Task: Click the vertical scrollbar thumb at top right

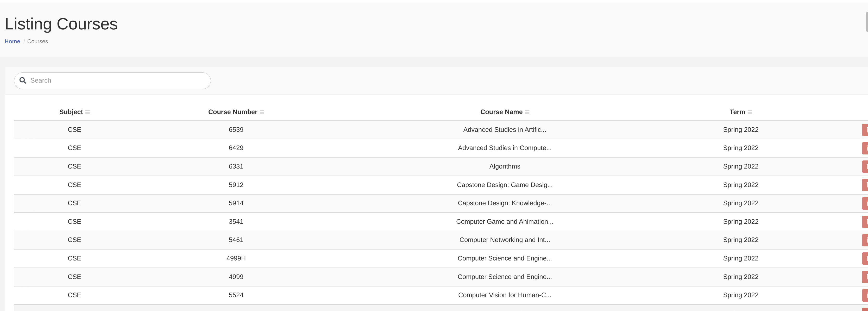Action: (866, 22)
